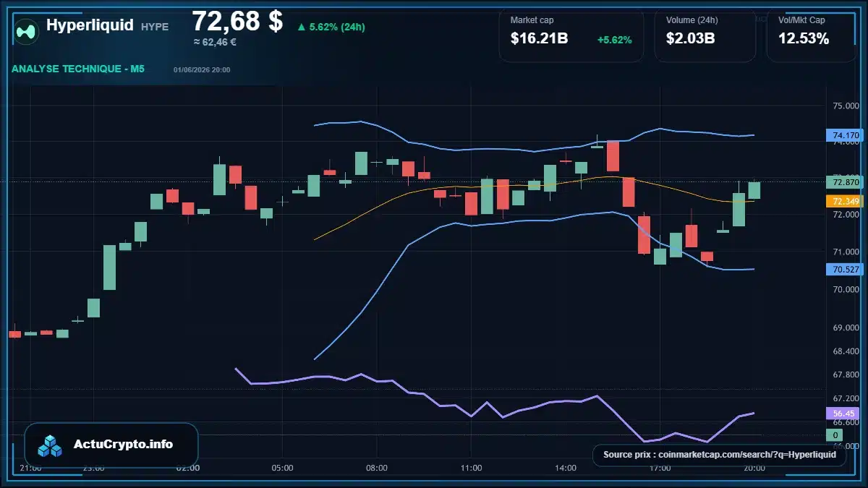Click the 5.62% (24h) change indicator
Screen dimensions: 868x488
[x=331, y=27]
